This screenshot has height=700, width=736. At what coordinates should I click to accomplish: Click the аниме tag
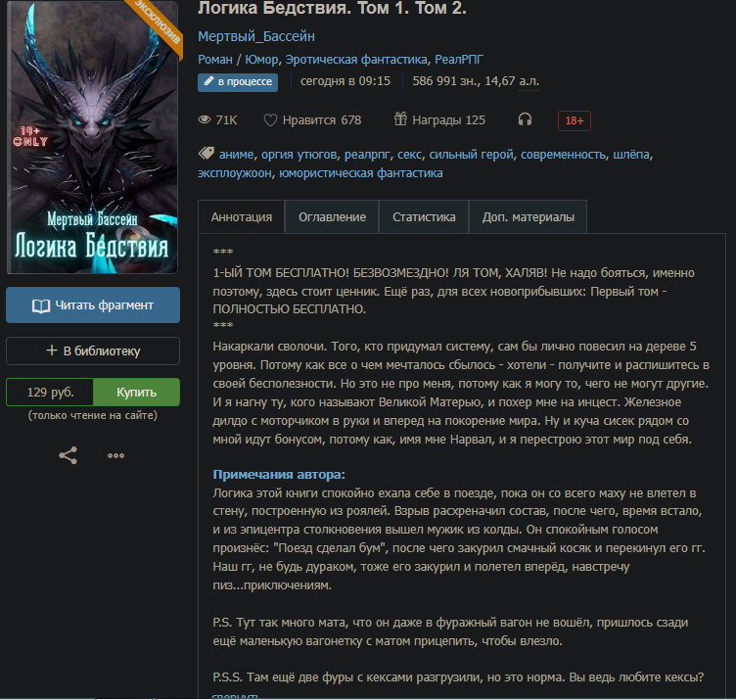[x=236, y=155]
